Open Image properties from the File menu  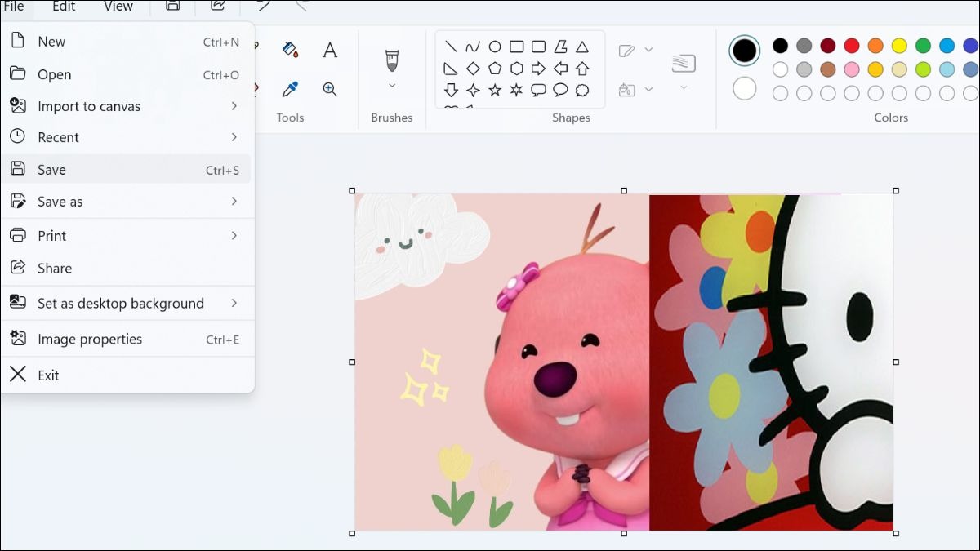point(127,340)
